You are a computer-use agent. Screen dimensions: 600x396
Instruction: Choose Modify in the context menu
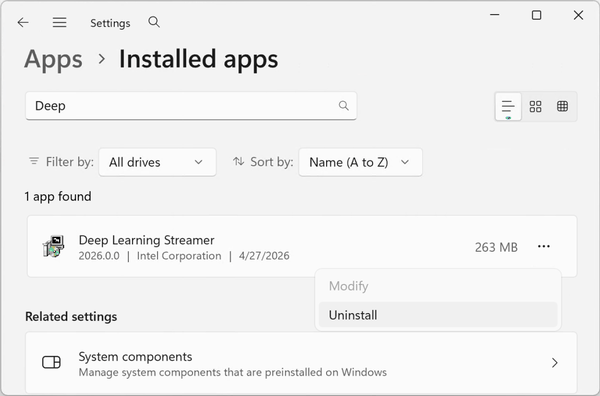tap(438, 286)
